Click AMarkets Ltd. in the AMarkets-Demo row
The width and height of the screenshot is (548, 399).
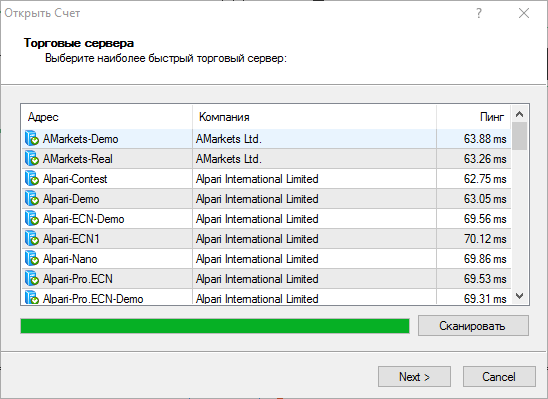coord(229,139)
